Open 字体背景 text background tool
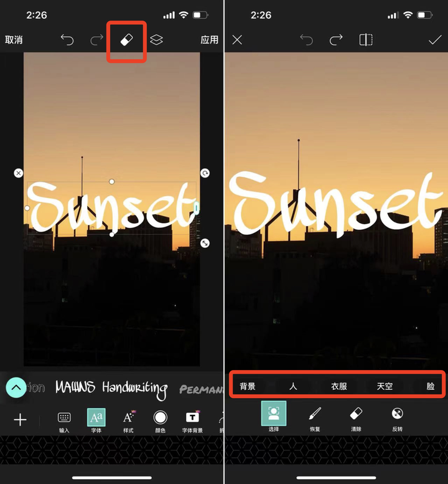Image resolution: width=448 pixels, height=484 pixels. (x=192, y=422)
